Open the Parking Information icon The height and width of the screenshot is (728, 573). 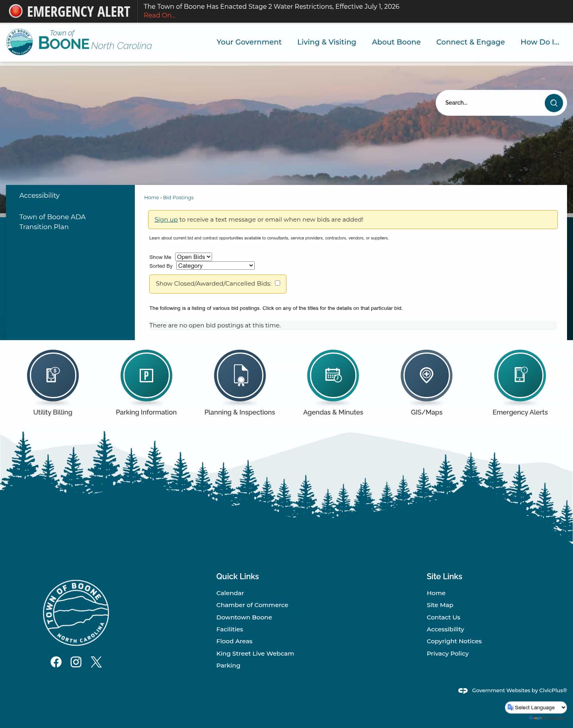[x=146, y=375]
